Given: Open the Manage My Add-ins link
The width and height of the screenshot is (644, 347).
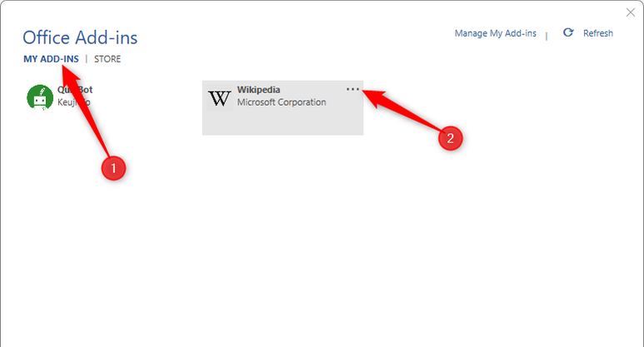Looking at the screenshot, I should [x=496, y=33].
